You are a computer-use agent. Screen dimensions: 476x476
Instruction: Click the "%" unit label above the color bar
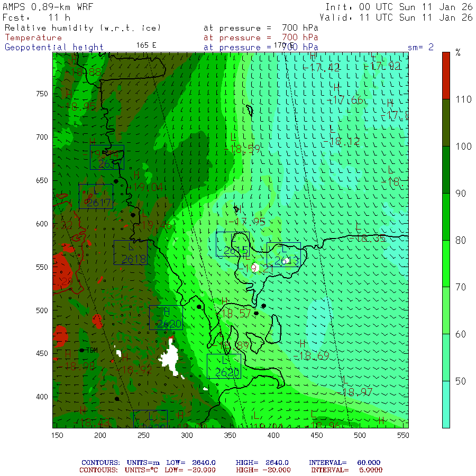458,53
